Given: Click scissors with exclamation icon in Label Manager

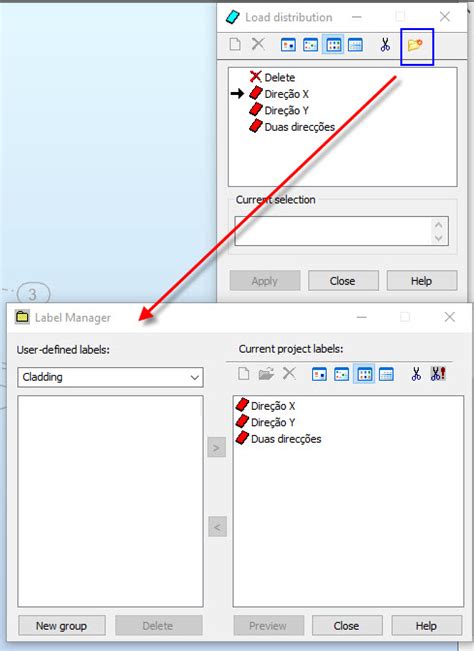Looking at the screenshot, I should [438, 374].
